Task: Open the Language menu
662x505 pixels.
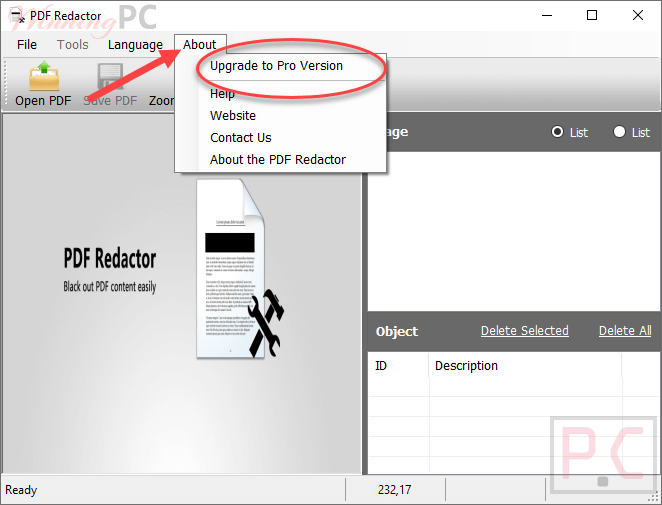Action: pos(135,44)
